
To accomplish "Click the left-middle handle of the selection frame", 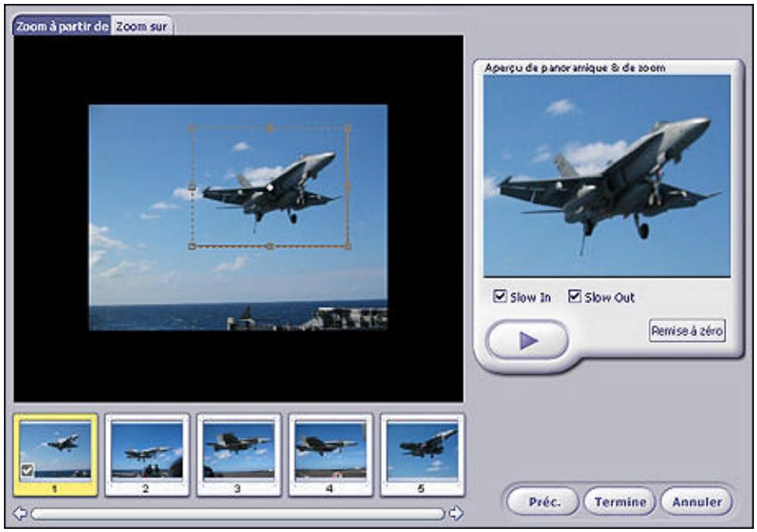I will coord(191,187).
